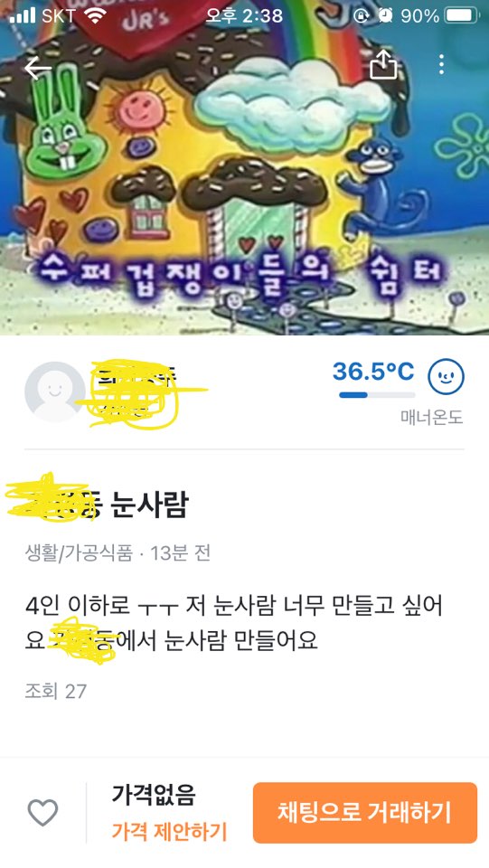Click the manner temperature progress bar

coord(377,395)
